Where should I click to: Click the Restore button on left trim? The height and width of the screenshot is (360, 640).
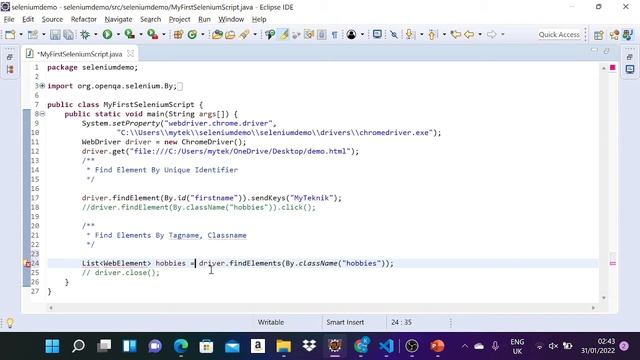tap(10, 57)
